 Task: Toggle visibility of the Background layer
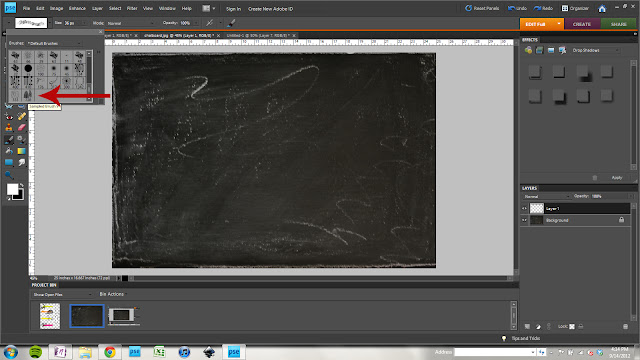(524, 220)
